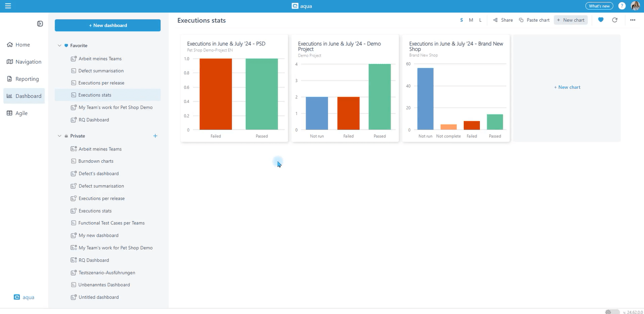Toggle the favorite heart for this dashboard
The width and height of the screenshot is (644, 314).
pyautogui.click(x=601, y=20)
